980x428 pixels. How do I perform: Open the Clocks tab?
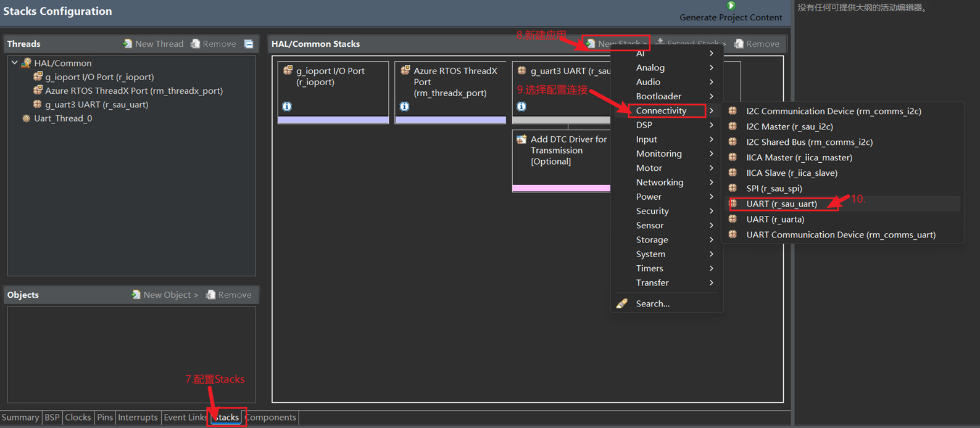(78, 418)
